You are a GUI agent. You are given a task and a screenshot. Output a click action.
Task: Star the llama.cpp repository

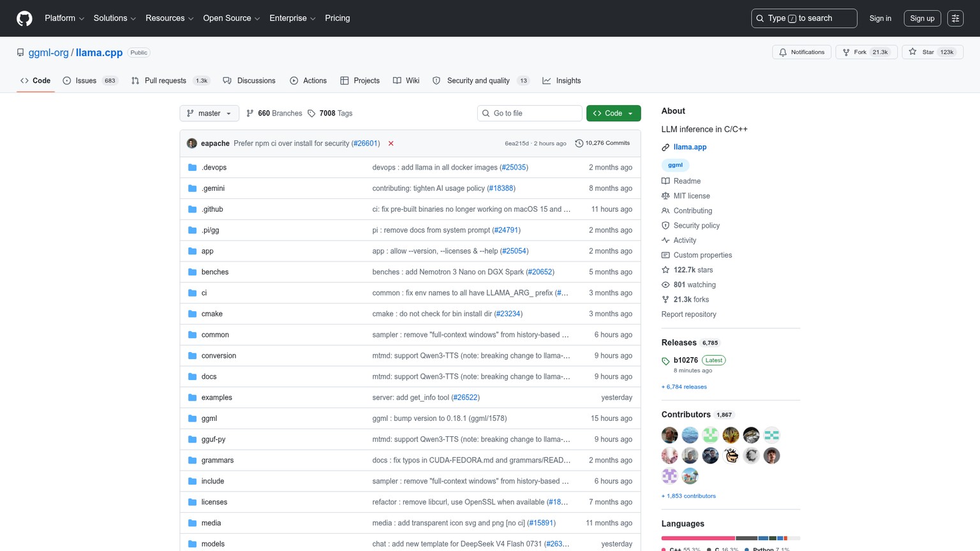coord(932,52)
